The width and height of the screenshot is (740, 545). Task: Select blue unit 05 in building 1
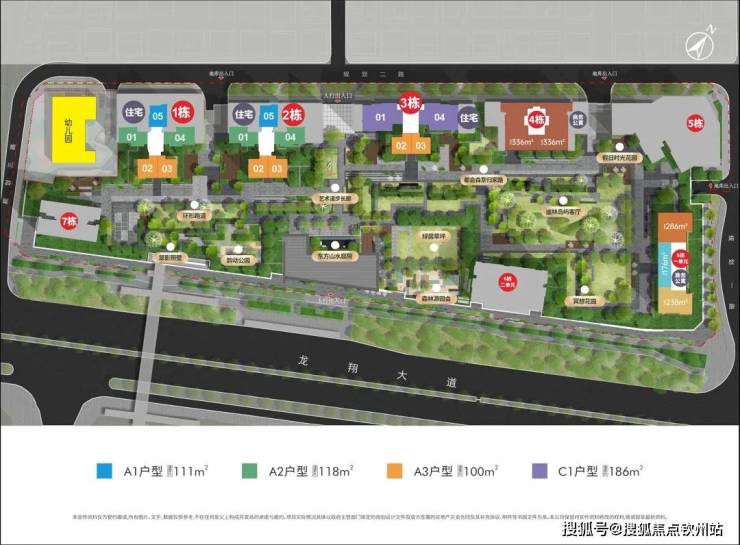[158, 116]
